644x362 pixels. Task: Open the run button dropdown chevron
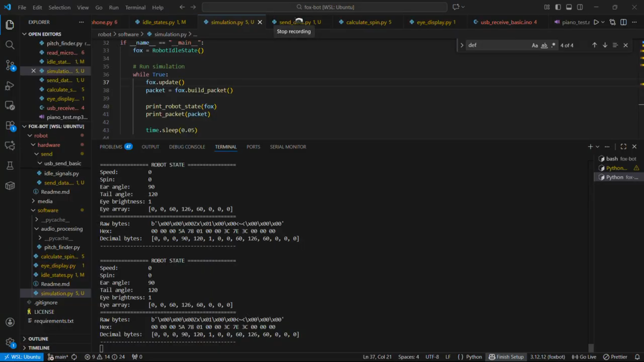pos(603,22)
